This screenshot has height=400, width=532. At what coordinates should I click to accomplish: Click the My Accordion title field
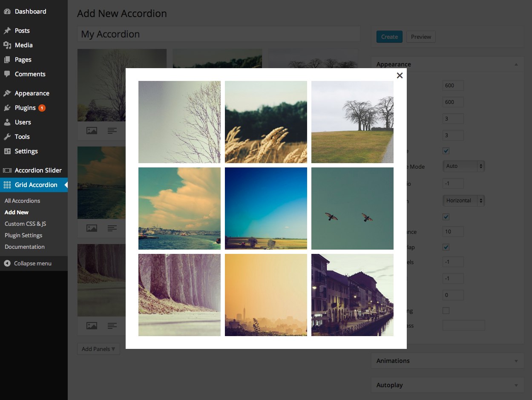click(219, 34)
